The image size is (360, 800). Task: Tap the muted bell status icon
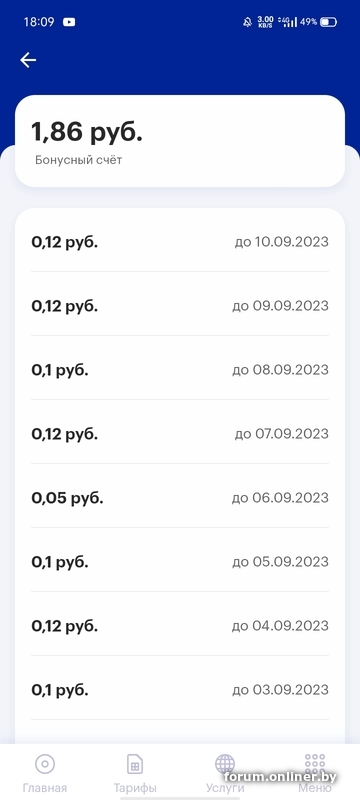point(247,22)
